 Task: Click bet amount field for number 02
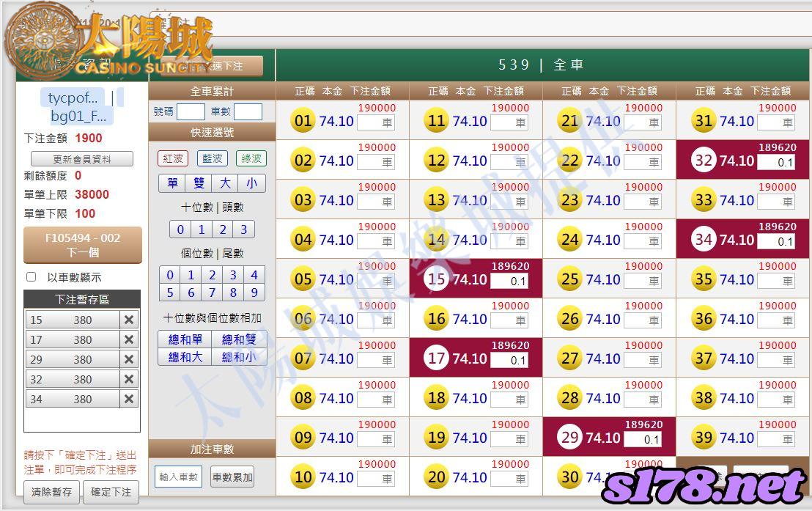375,162
